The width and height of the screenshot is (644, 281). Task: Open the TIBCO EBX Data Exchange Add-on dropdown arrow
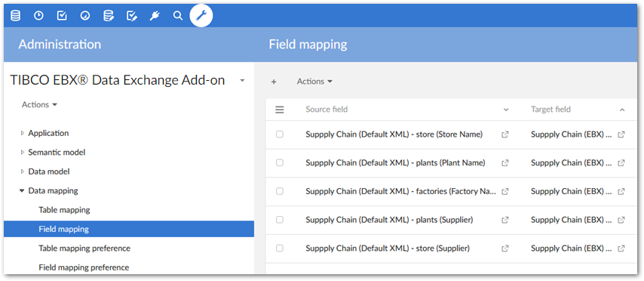[242, 80]
